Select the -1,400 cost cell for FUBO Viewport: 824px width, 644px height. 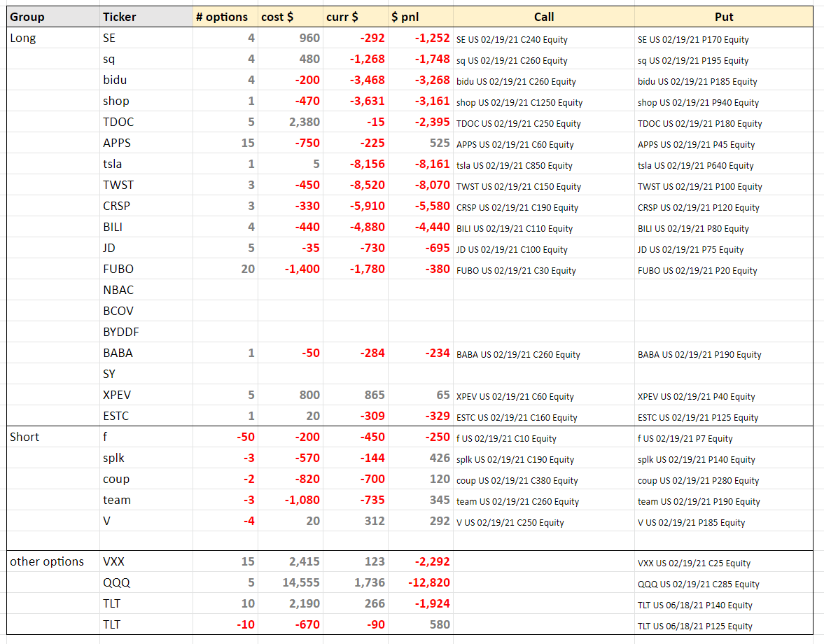(x=290, y=269)
